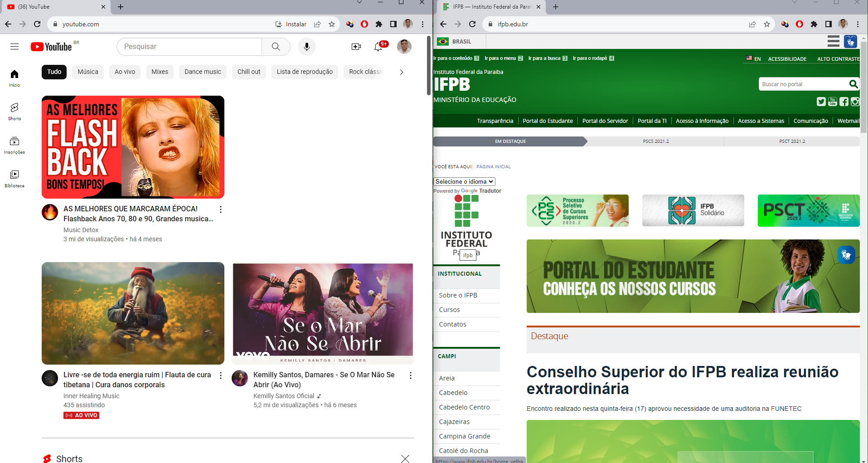Open Chrome three-dot menu in IFPB window

coord(858,24)
